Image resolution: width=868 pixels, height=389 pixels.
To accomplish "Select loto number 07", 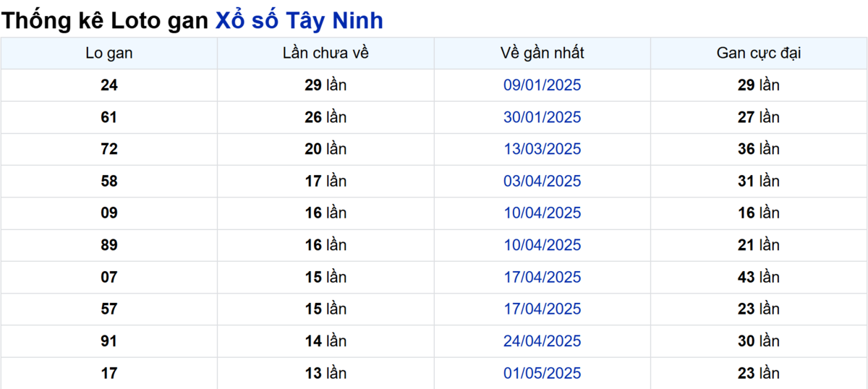I will (109, 277).
